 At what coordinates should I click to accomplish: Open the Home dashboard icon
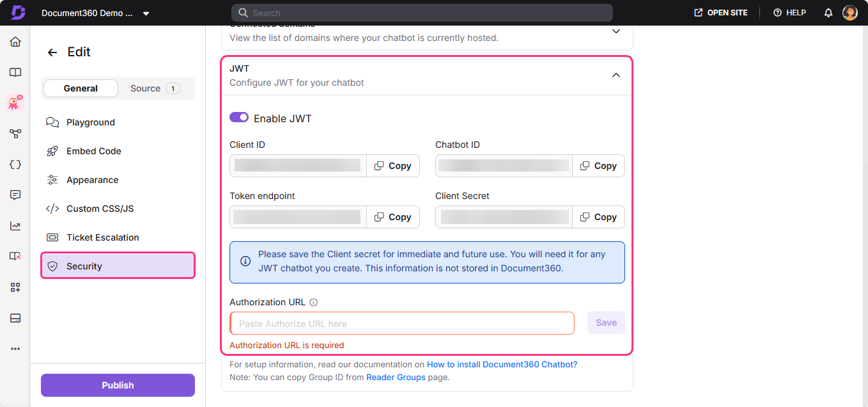click(15, 41)
